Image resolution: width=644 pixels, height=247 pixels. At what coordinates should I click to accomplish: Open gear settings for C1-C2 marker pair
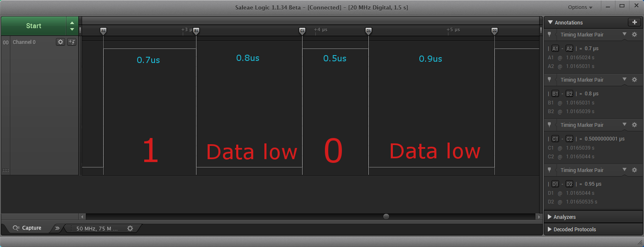point(634,125)
